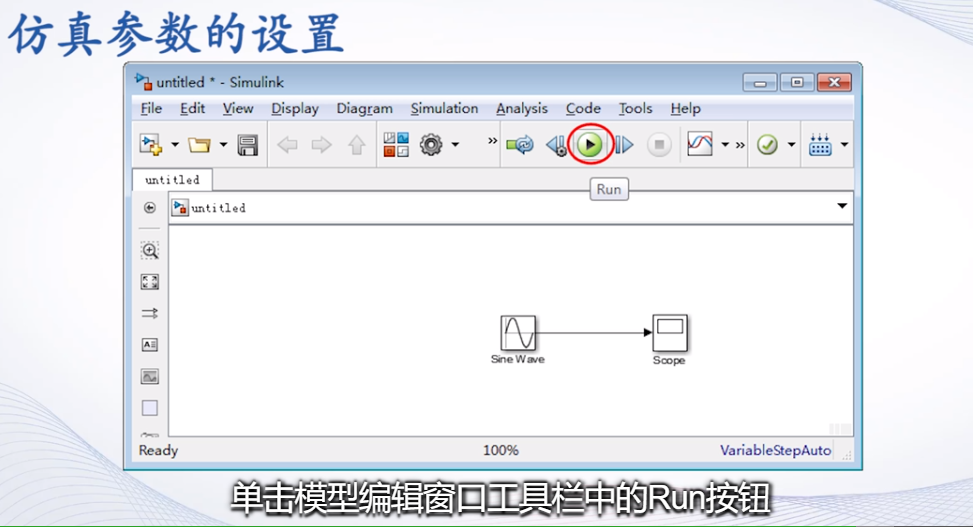Open the Code menu

[x=583, y=109]
